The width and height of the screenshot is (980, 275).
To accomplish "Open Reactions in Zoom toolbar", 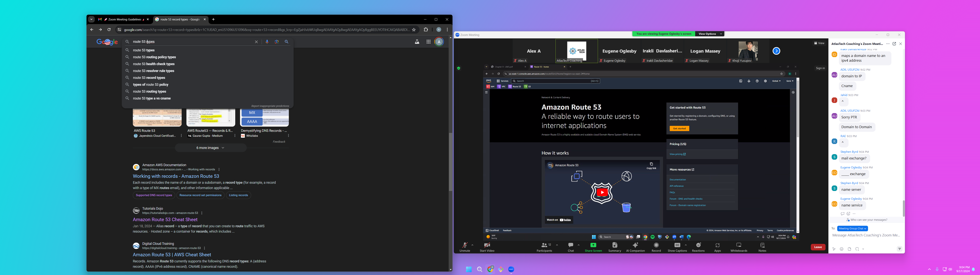I will click(x=698, y=246).
